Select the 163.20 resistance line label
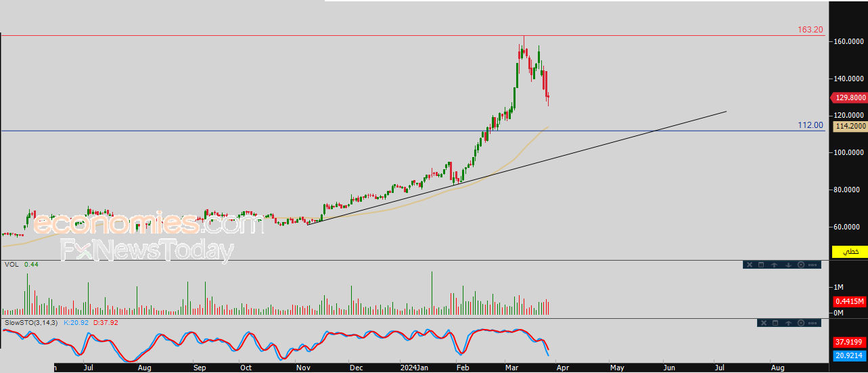868x373 pixels. [x=810, y=30]
